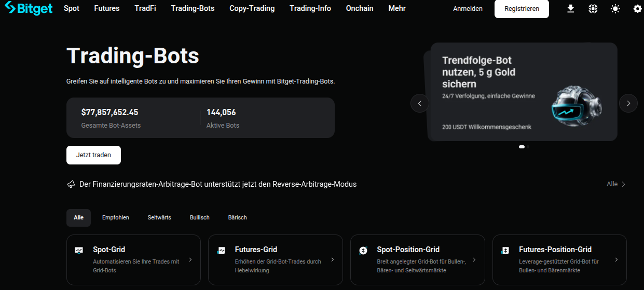Select the Bullisch filter tab
This screenshot has height=290, width=644.
(x=200, y=218)
